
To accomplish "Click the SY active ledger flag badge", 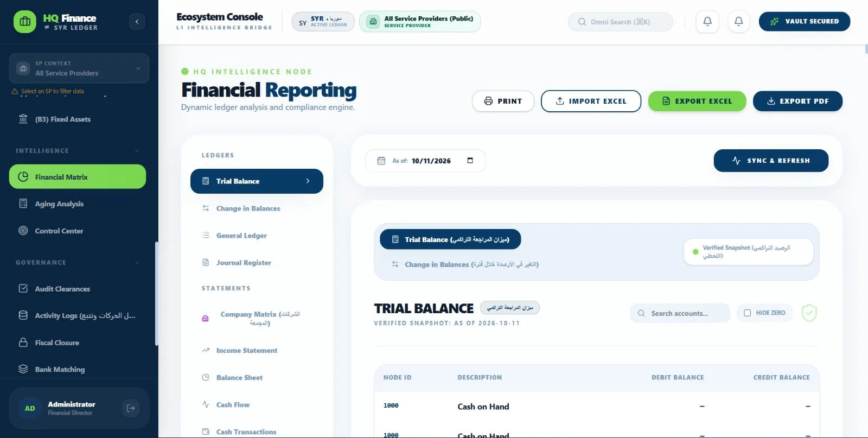I will 323,22.
